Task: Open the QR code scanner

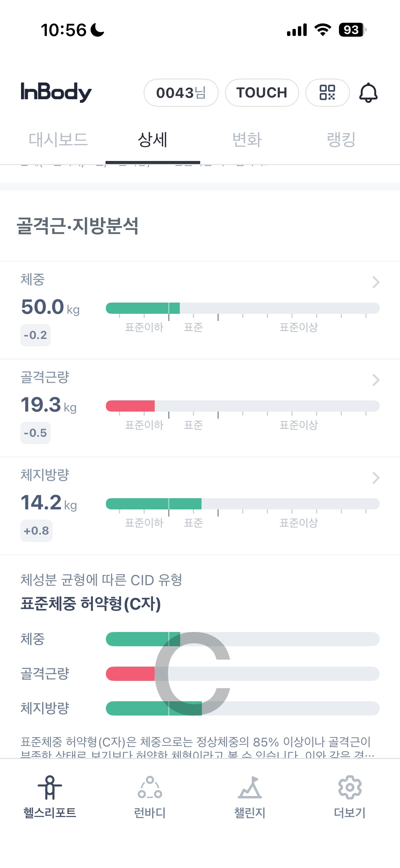Action: pos(327,93)
